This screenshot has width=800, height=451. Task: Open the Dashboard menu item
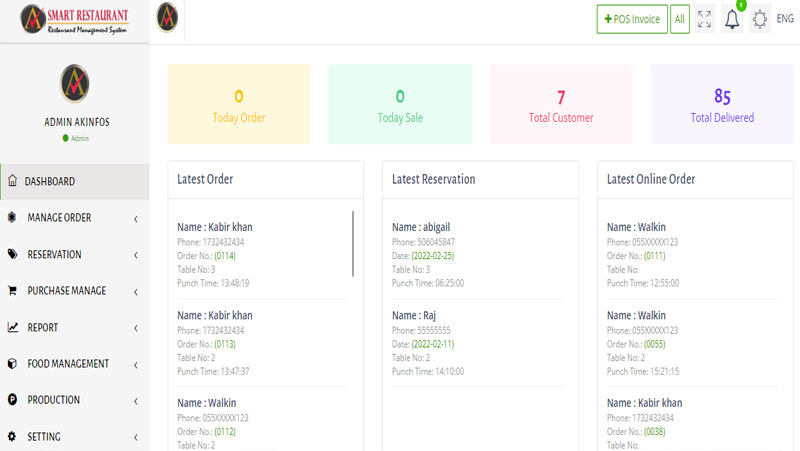pyautogui.click(x=50, y=181)
